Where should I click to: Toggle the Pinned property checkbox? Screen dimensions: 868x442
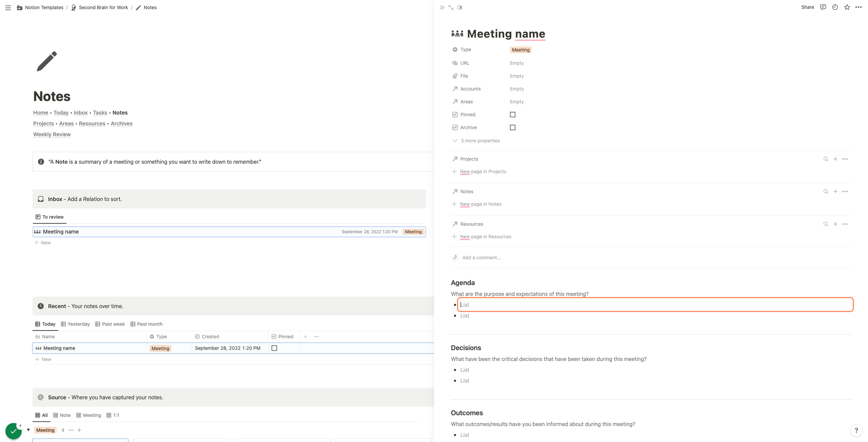[513, 115]
